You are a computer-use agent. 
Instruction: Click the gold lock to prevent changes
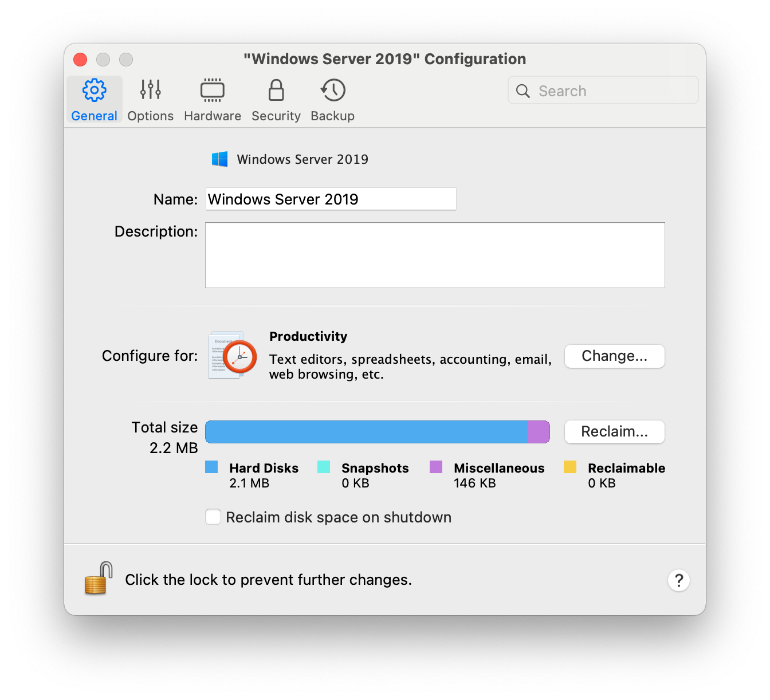(98, 579)
